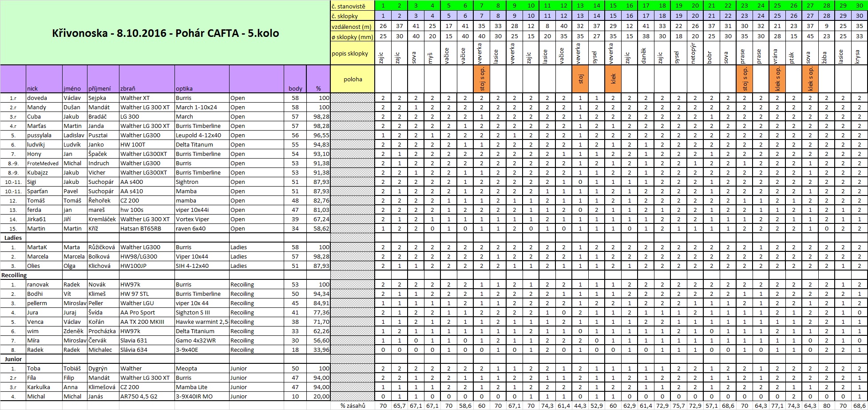Click the 'Hatsan BT65RB' weapon cell

[x=147, y=229]
